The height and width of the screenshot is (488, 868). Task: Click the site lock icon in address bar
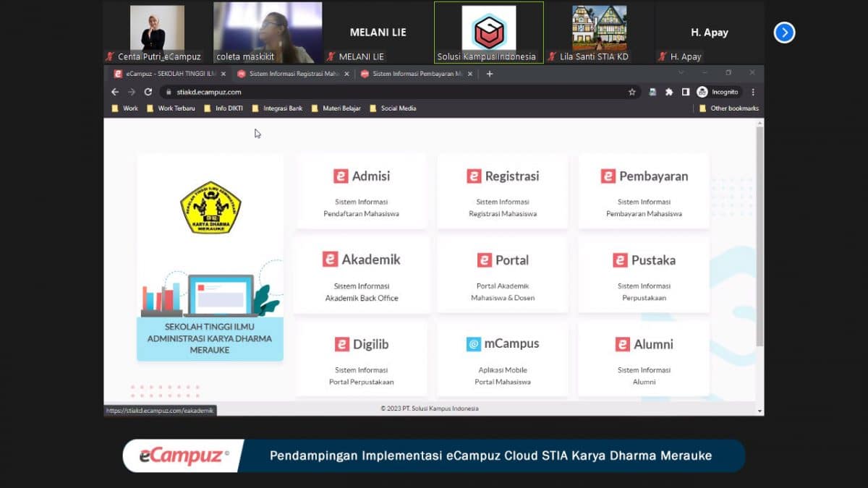click(x=169, y=92)
